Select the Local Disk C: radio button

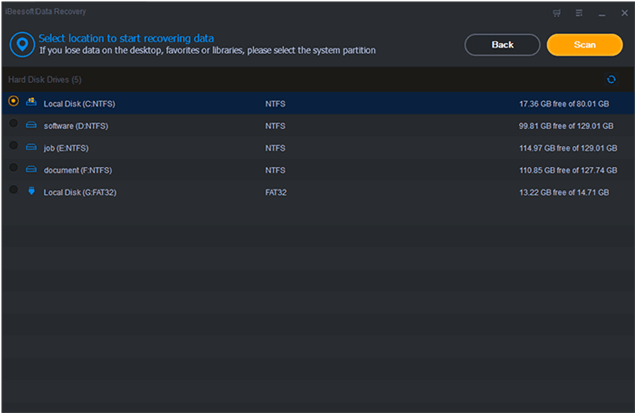13,101
